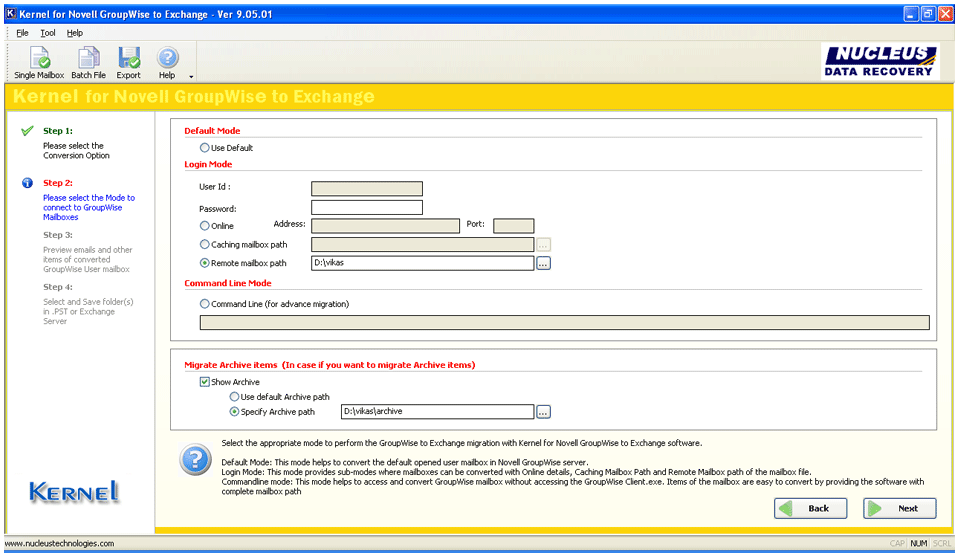Click the User Id input field

click(x=367, y=188)
